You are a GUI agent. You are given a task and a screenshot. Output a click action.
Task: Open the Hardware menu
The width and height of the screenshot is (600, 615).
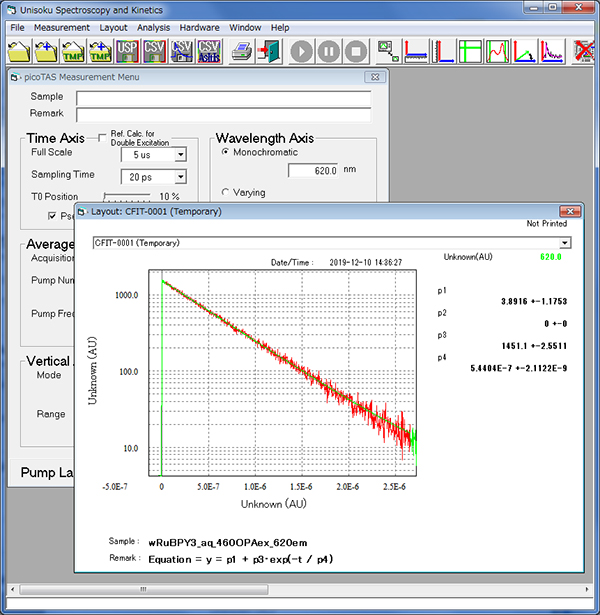coord(200,27)
